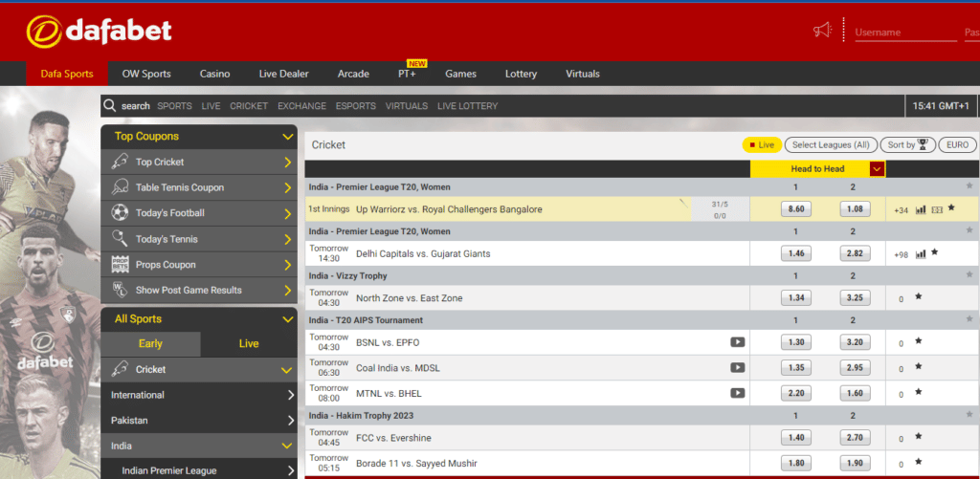Open the OW Sports tab
Screen dimensions: 980x479
tap(146, 74)
